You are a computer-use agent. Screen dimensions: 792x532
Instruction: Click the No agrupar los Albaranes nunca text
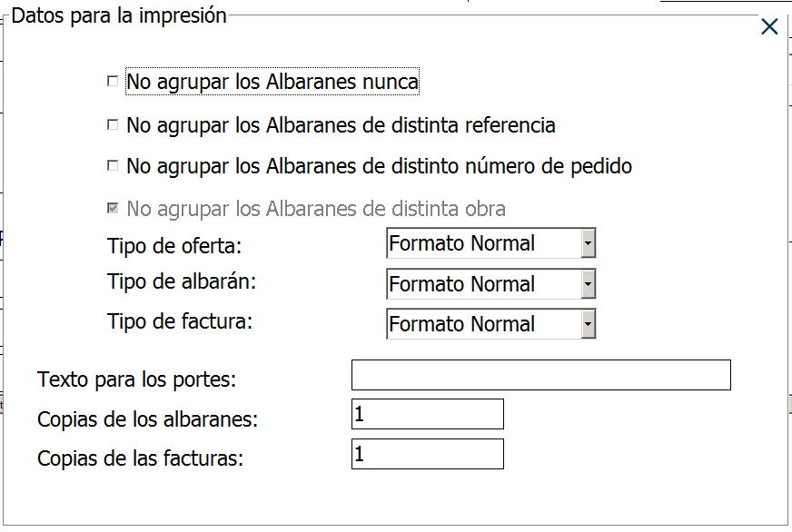coord(272,82)
